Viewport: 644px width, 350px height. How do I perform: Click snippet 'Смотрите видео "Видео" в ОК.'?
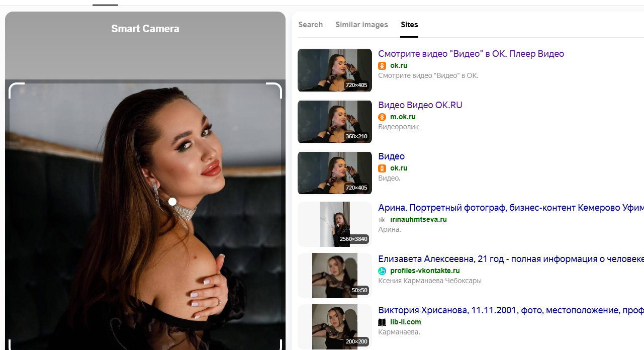(428, 76)
